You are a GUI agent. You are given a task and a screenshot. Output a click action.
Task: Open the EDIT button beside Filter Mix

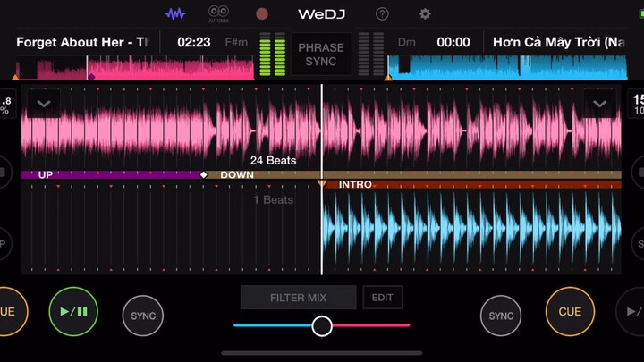(x=383, y=298)
